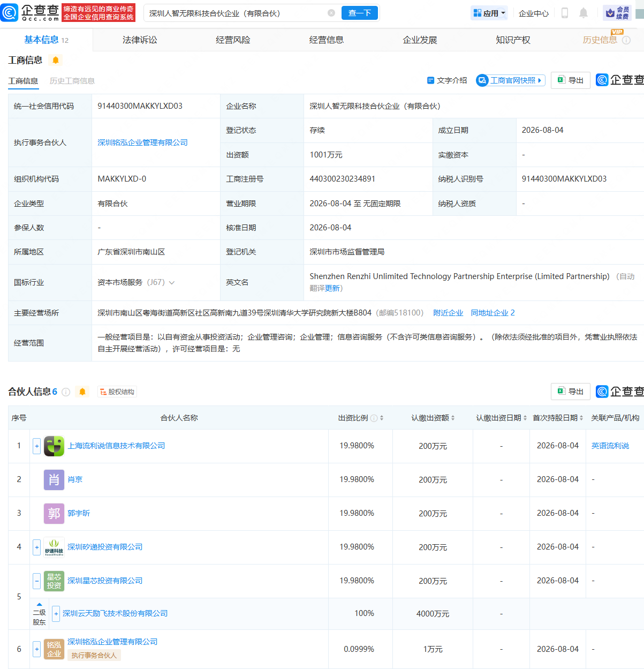
Task: Click the 出资比例 help question icon
Action: pyautogui.click(x=374, y=418)
